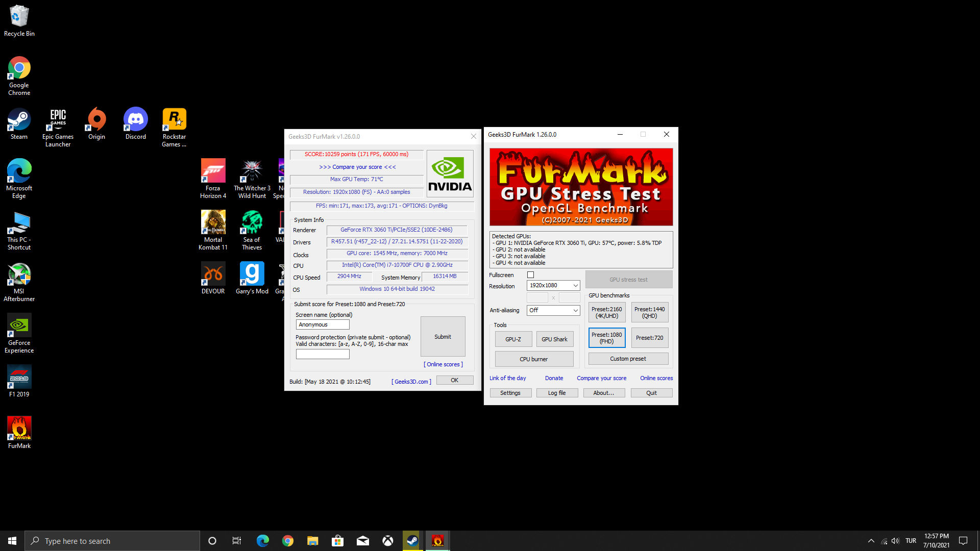Open Online scores link in main window
This screenshot has height=551, width=980.
coord(656,379)
